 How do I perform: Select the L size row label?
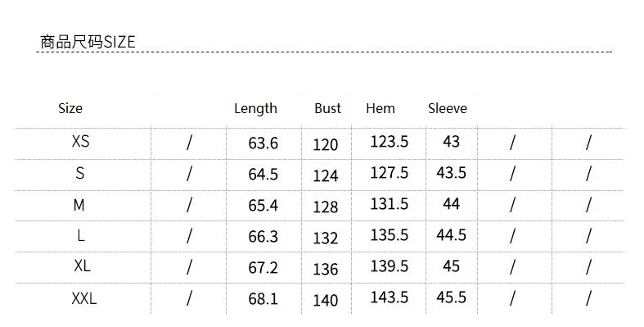(81, 236)
